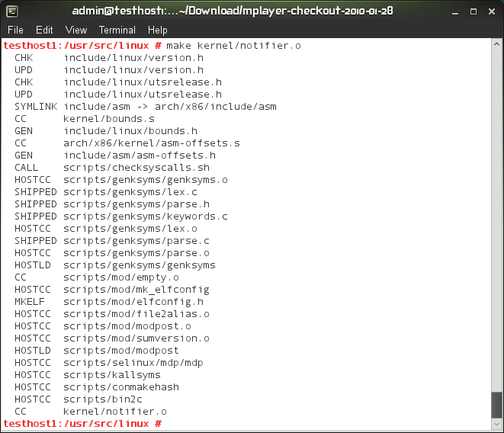Click 'include/linux/bounds.h' text

(130, 131)
